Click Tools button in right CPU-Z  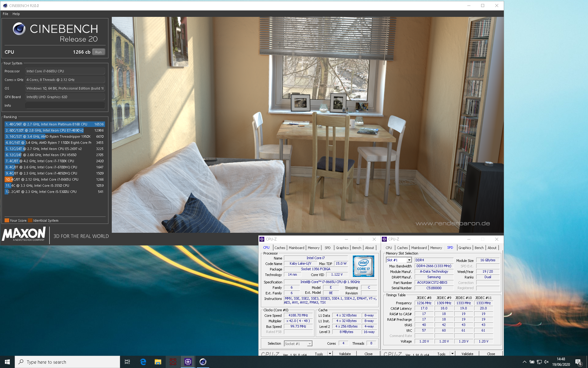(x=441, y=354)
